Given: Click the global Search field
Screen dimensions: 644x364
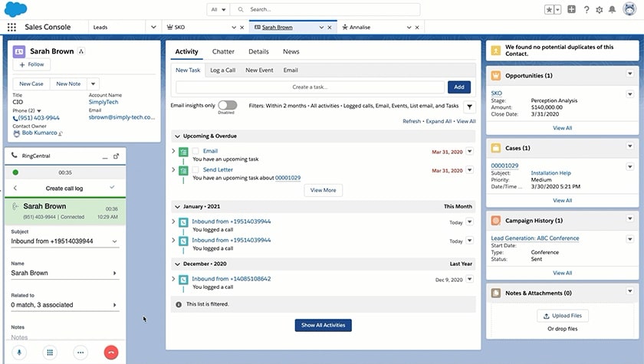Looking at the screenshot, I should coord(325,9).
